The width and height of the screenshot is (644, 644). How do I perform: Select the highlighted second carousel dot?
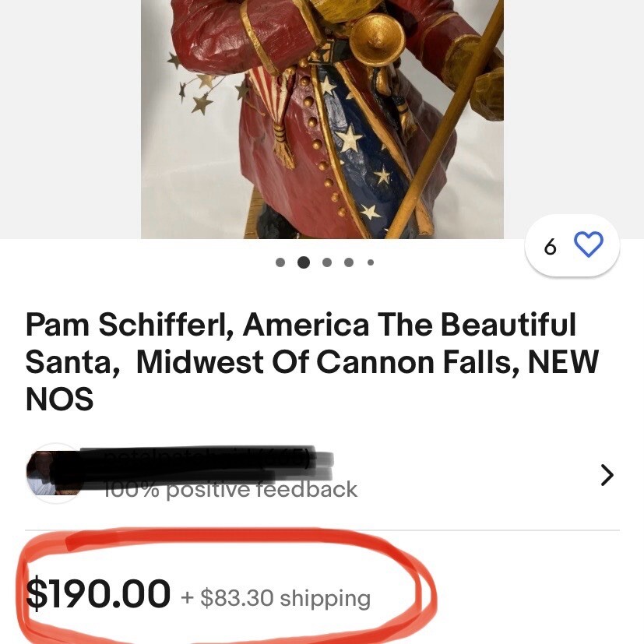pos(304,262)
